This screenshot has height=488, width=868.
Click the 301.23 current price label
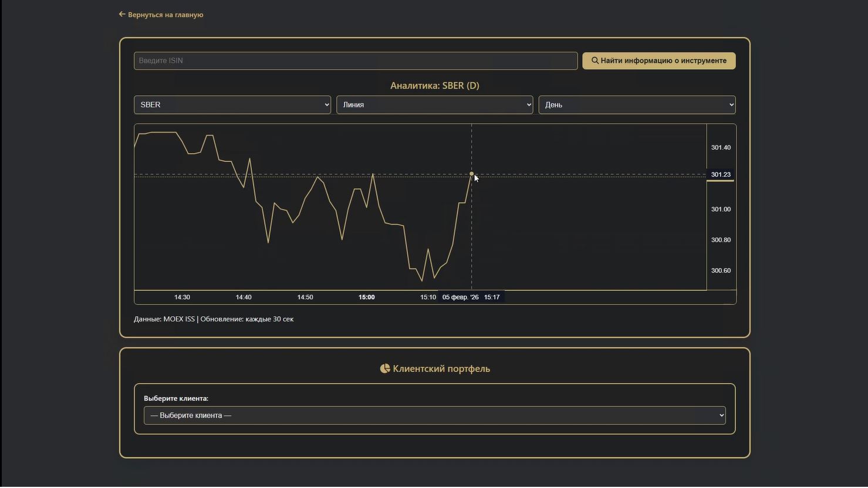[721, 175]
